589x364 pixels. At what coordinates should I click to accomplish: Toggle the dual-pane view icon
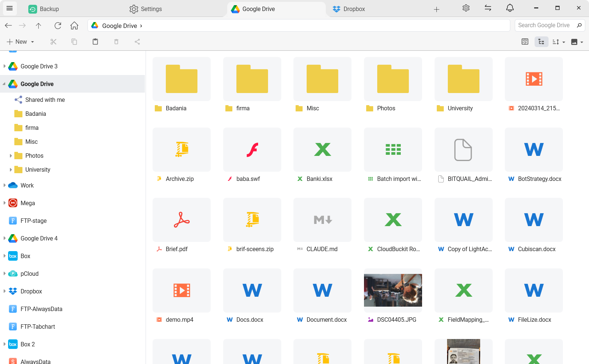pos(525,42)
